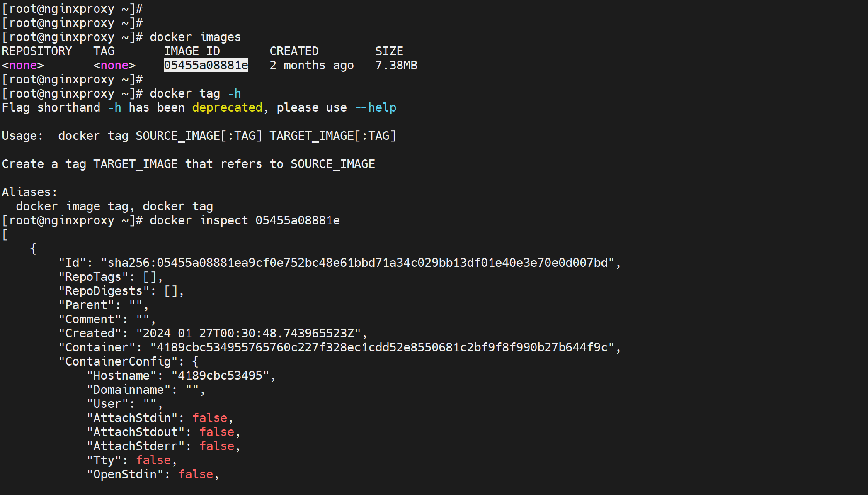Screen dimensions: 868x495
Task: Click the Usage line SOURCE_IMAGE[:TAG] text
Action: coord(199,136)
